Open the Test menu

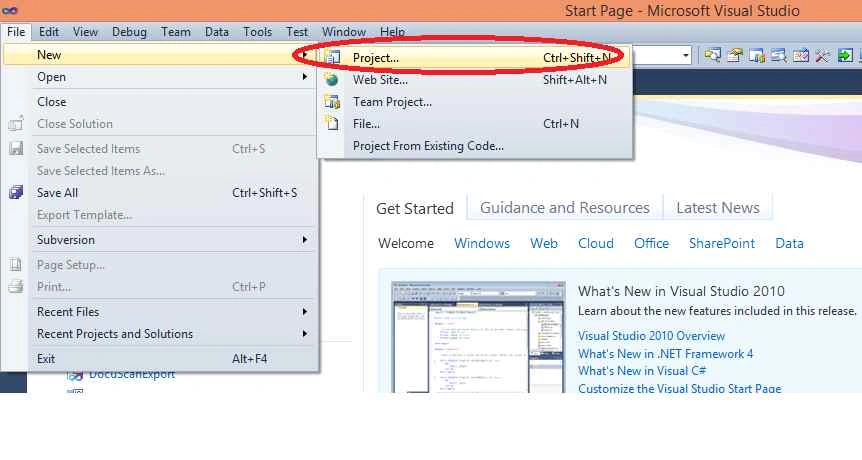[297, 32]
